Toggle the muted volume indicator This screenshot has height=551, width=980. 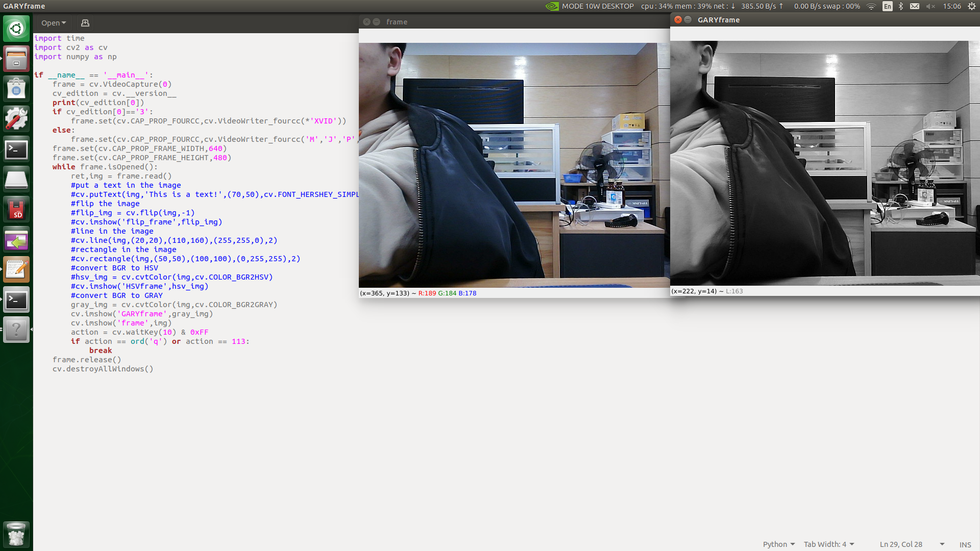tap(930, 6)
